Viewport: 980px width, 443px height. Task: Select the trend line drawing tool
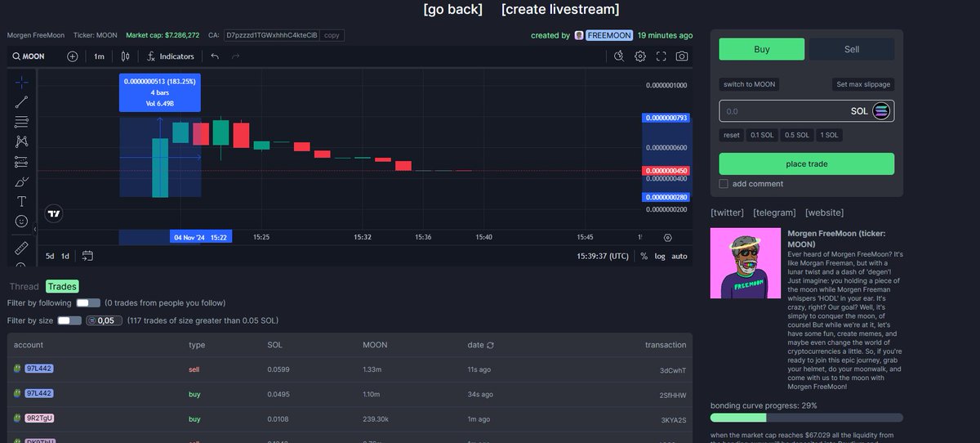(x=21, y=102)
